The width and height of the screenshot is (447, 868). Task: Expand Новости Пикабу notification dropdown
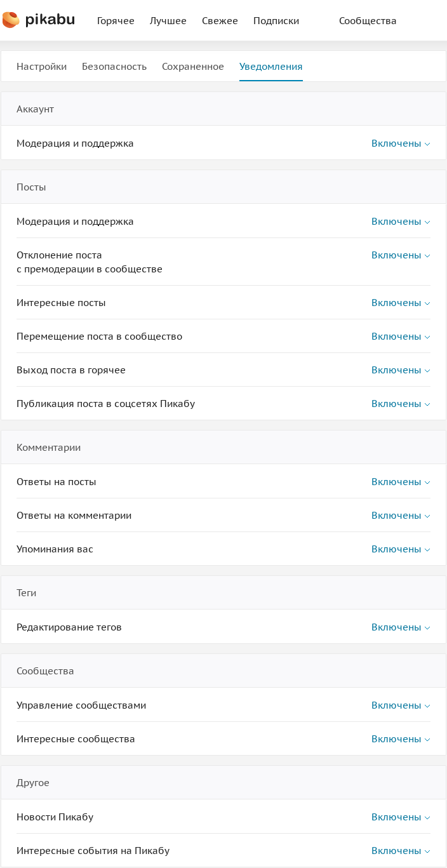coord(400,817)
